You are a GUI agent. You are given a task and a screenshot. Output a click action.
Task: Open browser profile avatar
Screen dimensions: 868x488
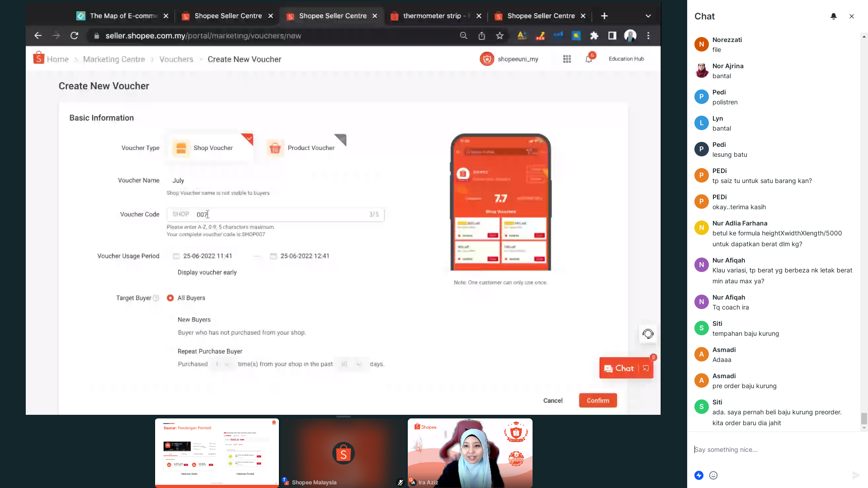click(630, 36)
